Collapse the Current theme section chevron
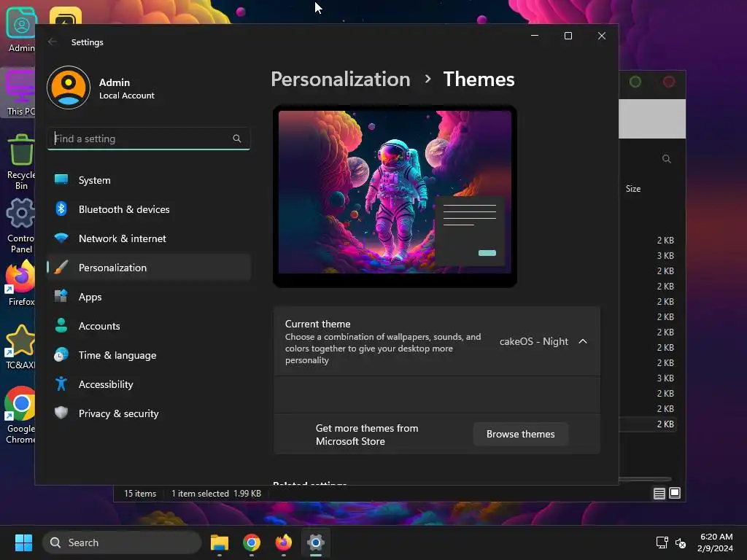 583,341
